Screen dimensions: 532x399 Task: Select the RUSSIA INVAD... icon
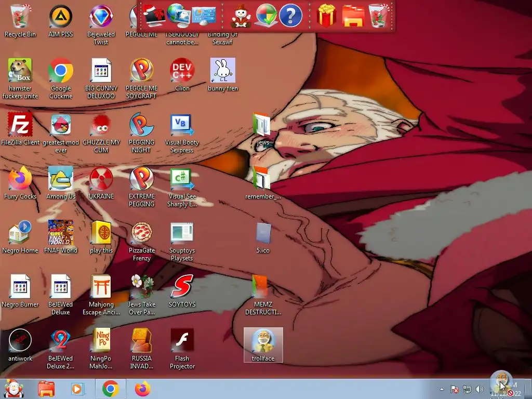tap(141, 349)
